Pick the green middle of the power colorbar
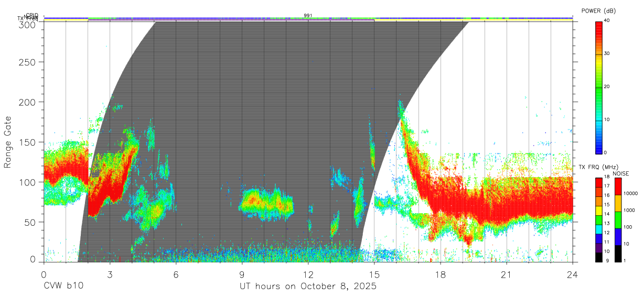 (x=599, y=87)
